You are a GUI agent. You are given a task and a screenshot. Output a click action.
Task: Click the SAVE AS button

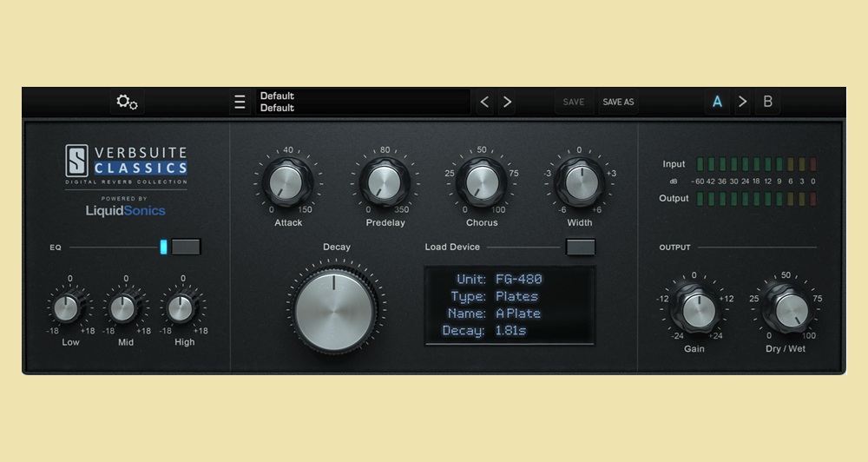(x=618, y=102)
